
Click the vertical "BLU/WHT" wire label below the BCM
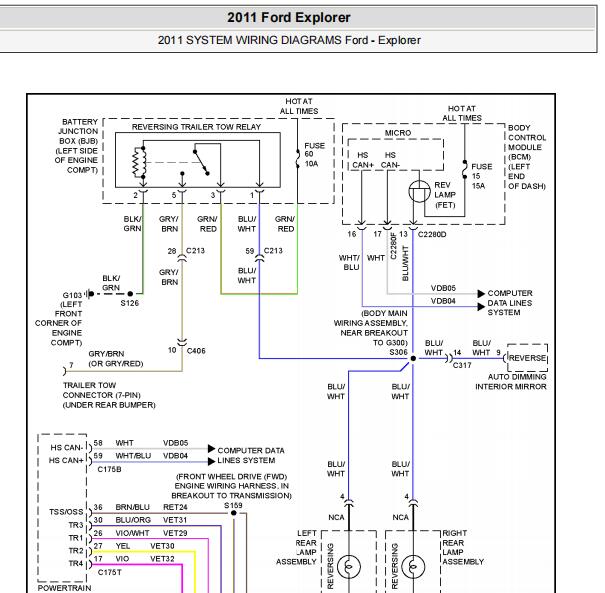[405, 263]
